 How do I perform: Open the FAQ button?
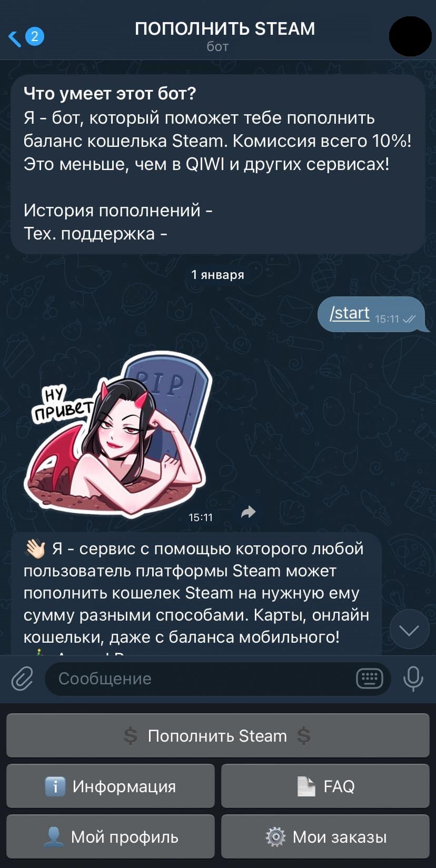coord(325,786)
